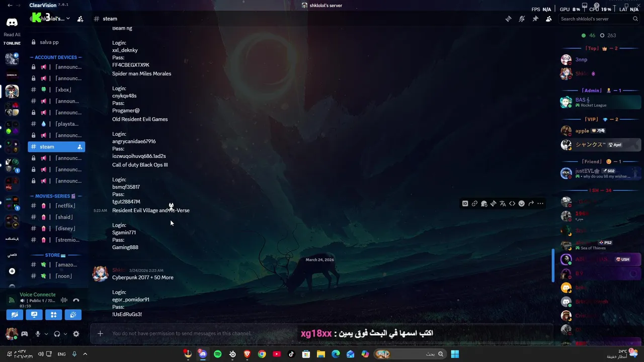644x362 pixels.
Task: Open user settings gear icon
Action: coord(76,334)
